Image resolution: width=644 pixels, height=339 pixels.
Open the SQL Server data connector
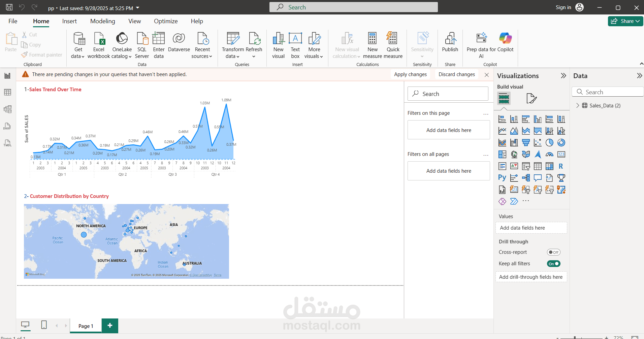pos(142,44)
